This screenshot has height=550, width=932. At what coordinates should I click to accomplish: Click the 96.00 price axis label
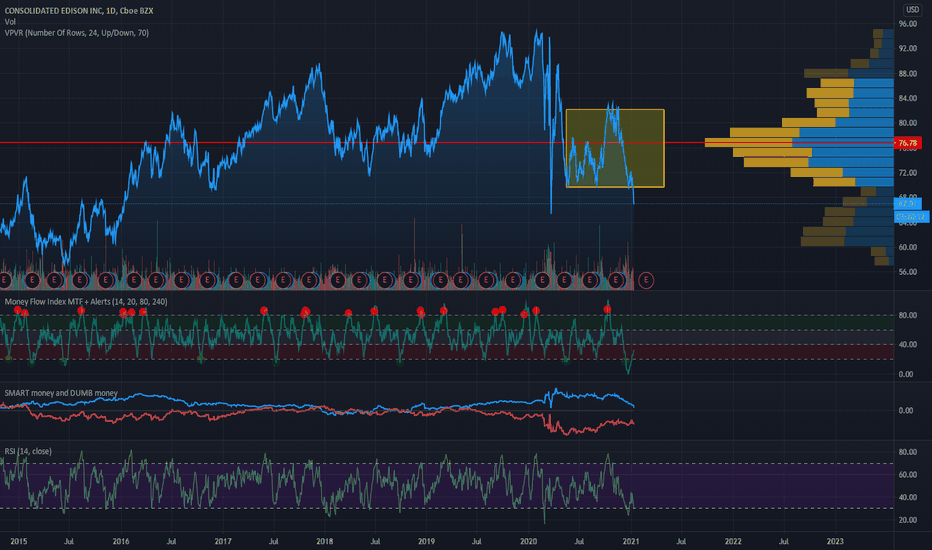click(x=908, y=24)
